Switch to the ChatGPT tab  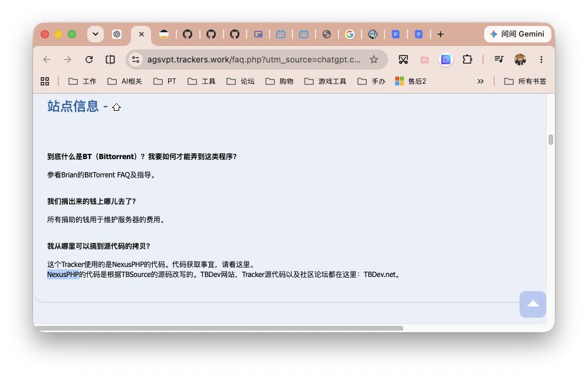(x=117, y=34)
